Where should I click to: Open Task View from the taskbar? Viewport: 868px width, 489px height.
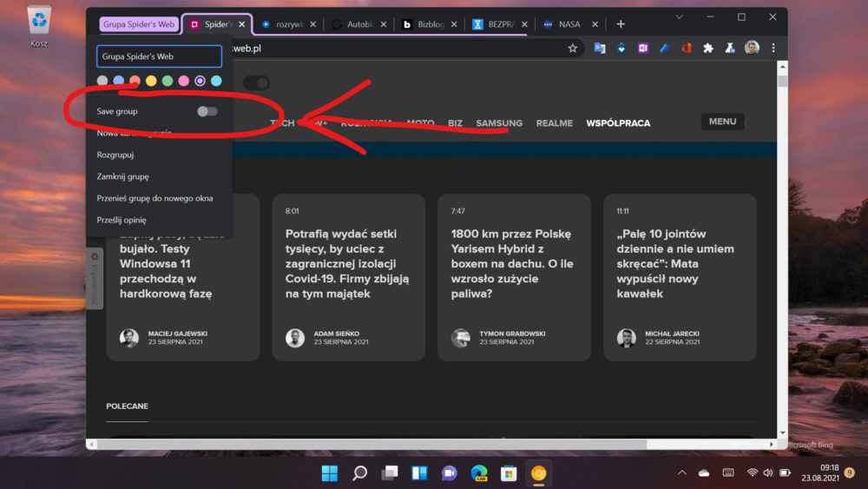pyautogui.click(x=390, y=473)
